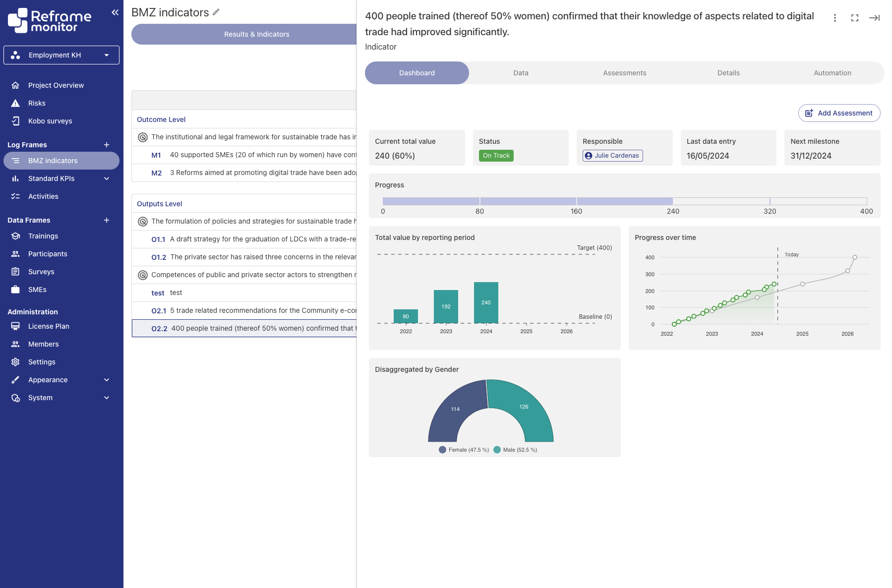Toggle the Male legend entry in gender chart
Screen dimensions: 892x588
516,450
